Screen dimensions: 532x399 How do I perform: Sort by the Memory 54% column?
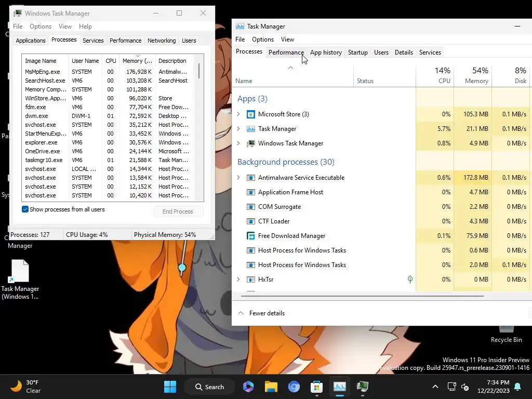(473, 75)
